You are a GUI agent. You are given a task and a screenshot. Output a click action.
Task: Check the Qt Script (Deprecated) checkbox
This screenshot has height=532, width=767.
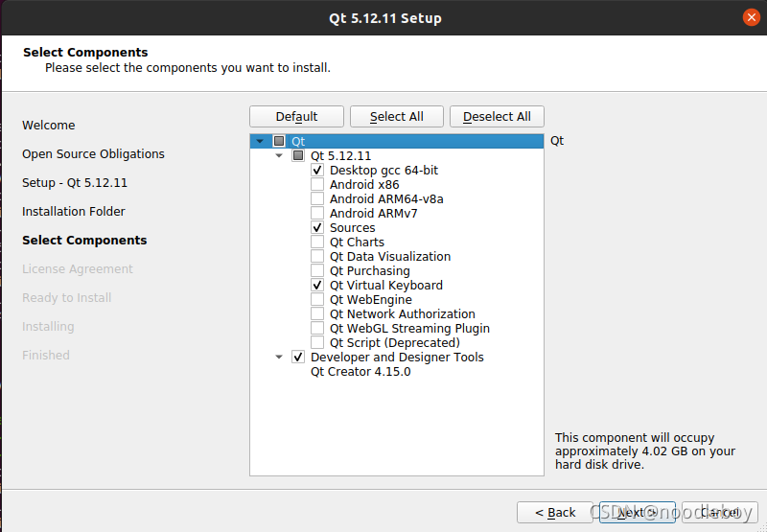[317, 343]
